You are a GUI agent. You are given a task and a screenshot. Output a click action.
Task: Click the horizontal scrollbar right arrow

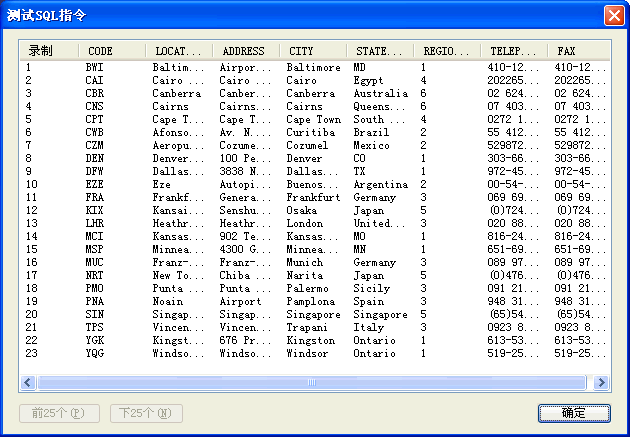pos(601,382)
